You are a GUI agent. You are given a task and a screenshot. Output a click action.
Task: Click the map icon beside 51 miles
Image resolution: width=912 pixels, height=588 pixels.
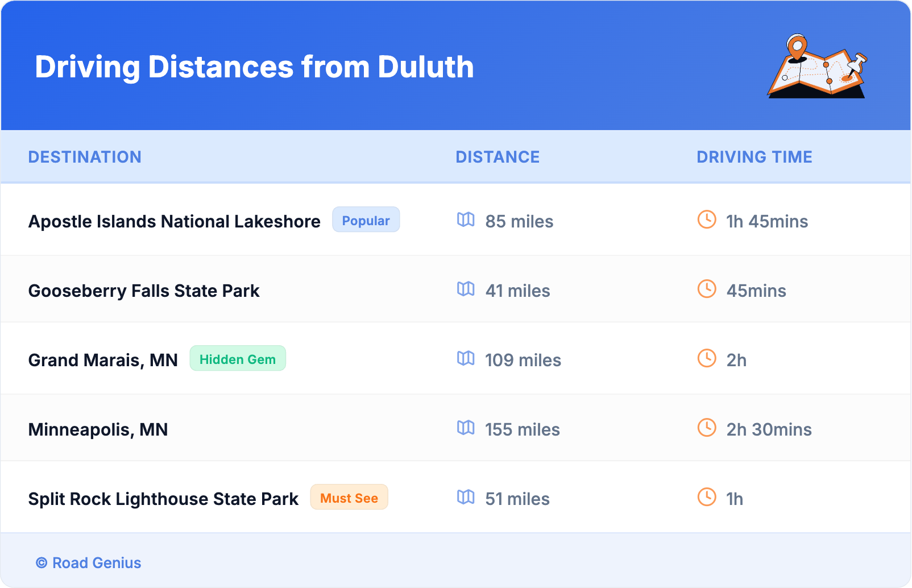coord(466,498)
